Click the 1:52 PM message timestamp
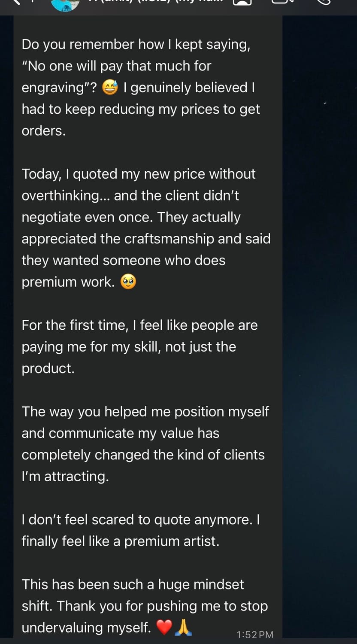 point(255,635)
